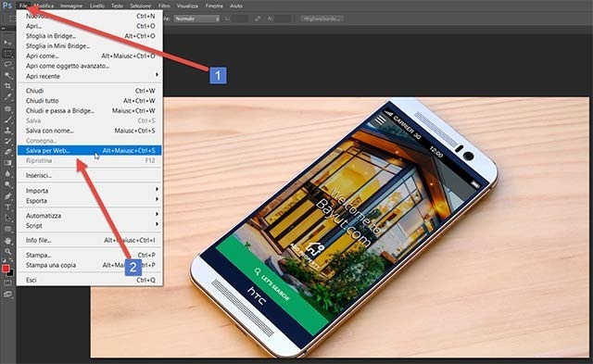Select the Path Selection tool
The height and width of the screenshot is (364, 593).
pyautogui.click(x=7, y=218)
